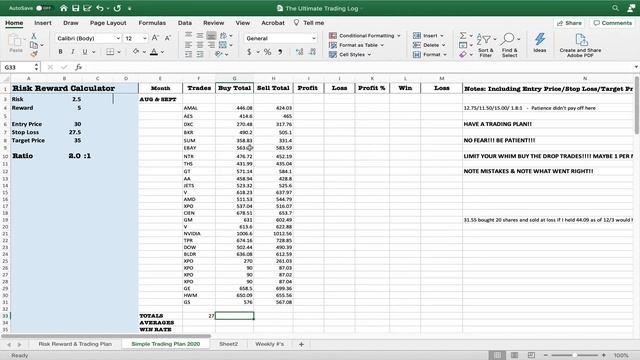
Task: Toggle the AutoSave switch
Action: [x=44, y=8]
